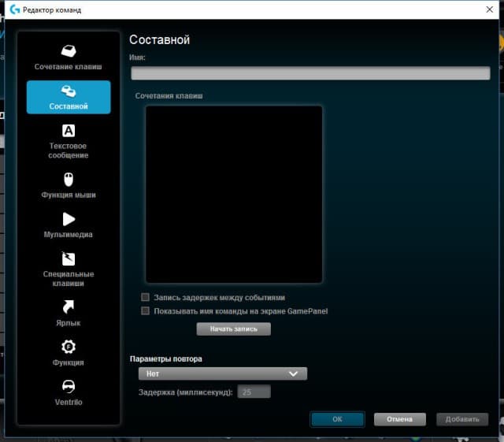
Task: Select the Составной multi-key icon
Action: click(69, 91)
